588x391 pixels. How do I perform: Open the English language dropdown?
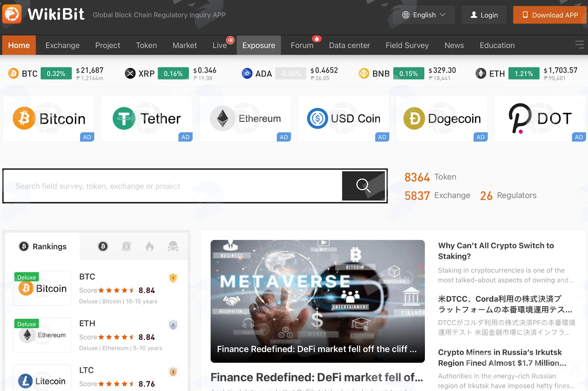point(424,15)
